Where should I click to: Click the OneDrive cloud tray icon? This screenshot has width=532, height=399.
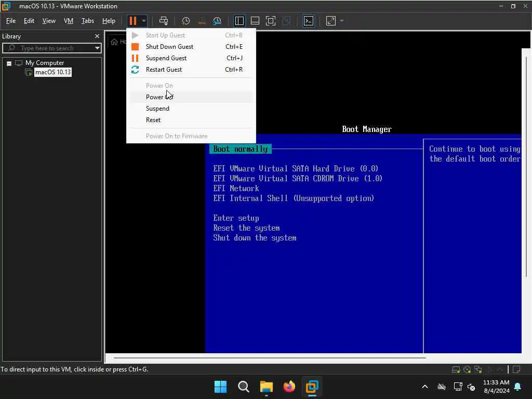point(442,387)
